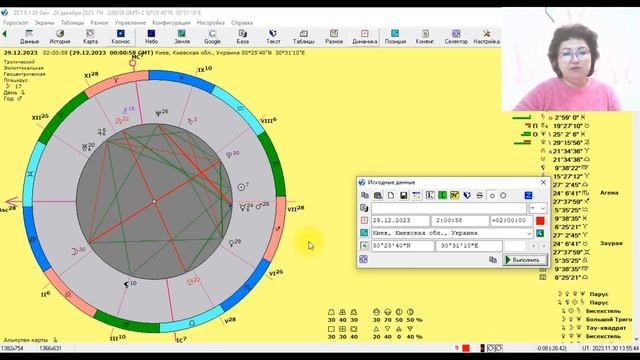Click the red square in the status bar
Screen dimensions: 640x360
tap(466, 348)
